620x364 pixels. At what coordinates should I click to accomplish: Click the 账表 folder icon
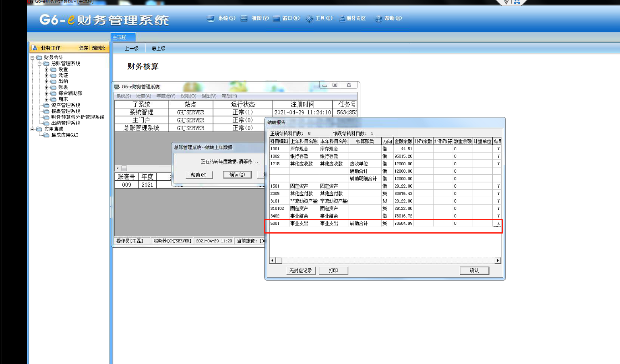[54, 87]
